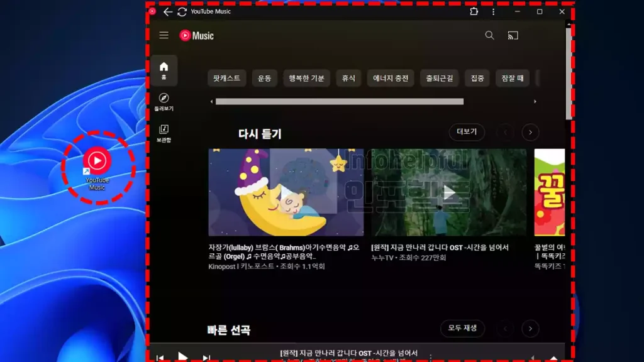644x362 pixels.
Task: Skip to the previous track
Action: 160,358
